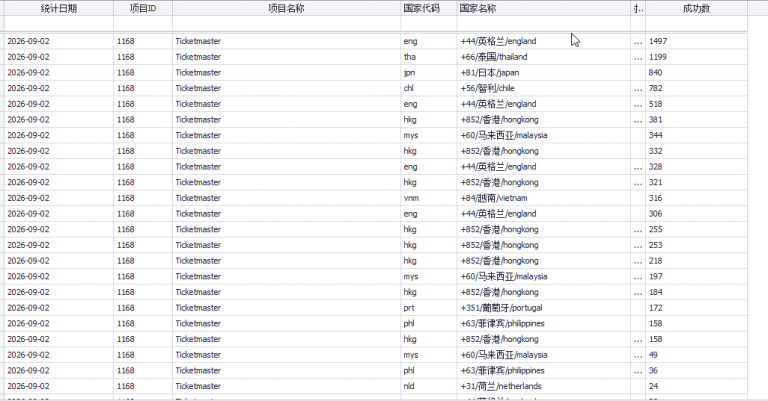Image resolution: width=768 pixels, height=401 pixels.
Task: Select the success count 218 cell
Action: 696,260
